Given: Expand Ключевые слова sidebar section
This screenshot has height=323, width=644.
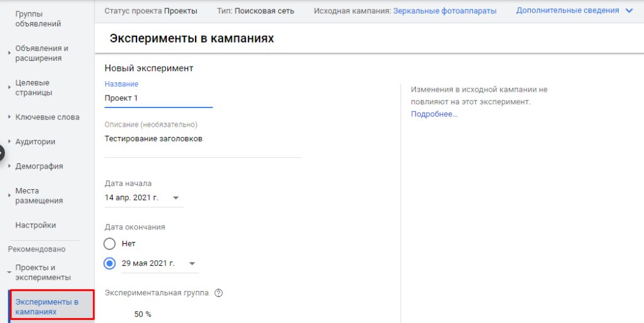Looking at the screenshot, I should pyautogui.click(x=9, y=117).
